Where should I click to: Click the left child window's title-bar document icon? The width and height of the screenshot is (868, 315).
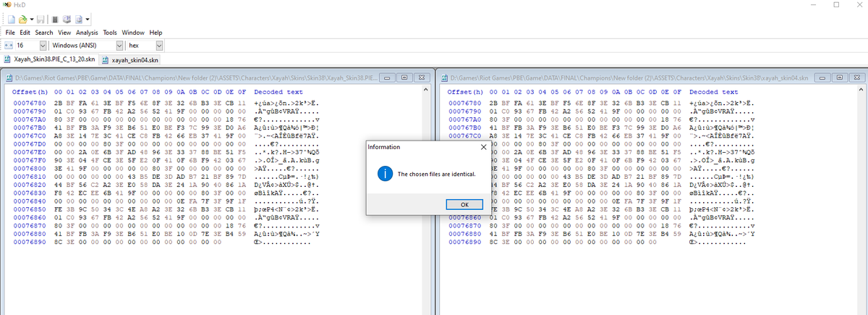pyautogui.click(x=9, y=77)
